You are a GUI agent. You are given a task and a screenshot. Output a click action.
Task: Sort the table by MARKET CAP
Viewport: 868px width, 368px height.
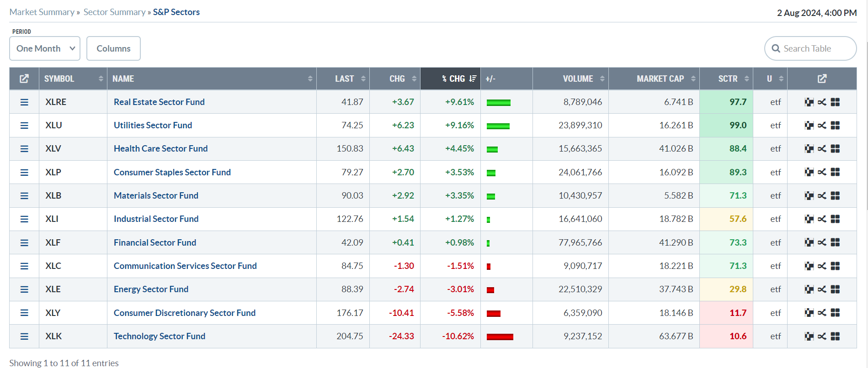[654, 79]
